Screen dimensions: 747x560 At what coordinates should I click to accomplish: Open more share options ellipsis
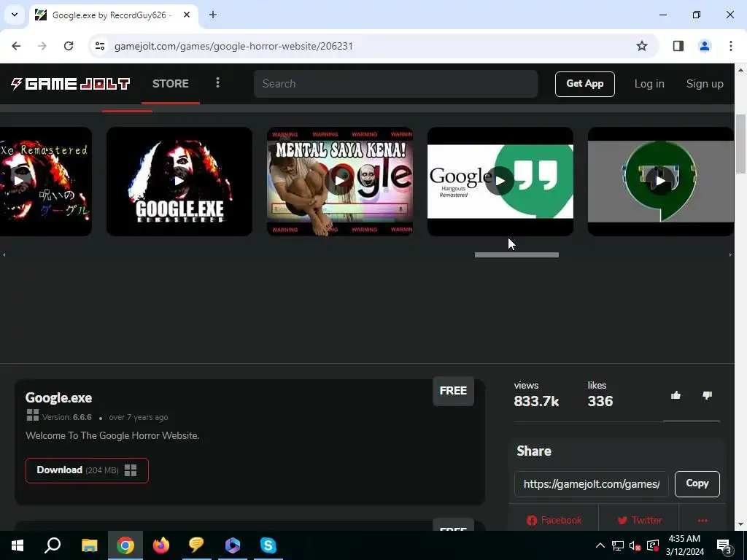tap(703, 520)
